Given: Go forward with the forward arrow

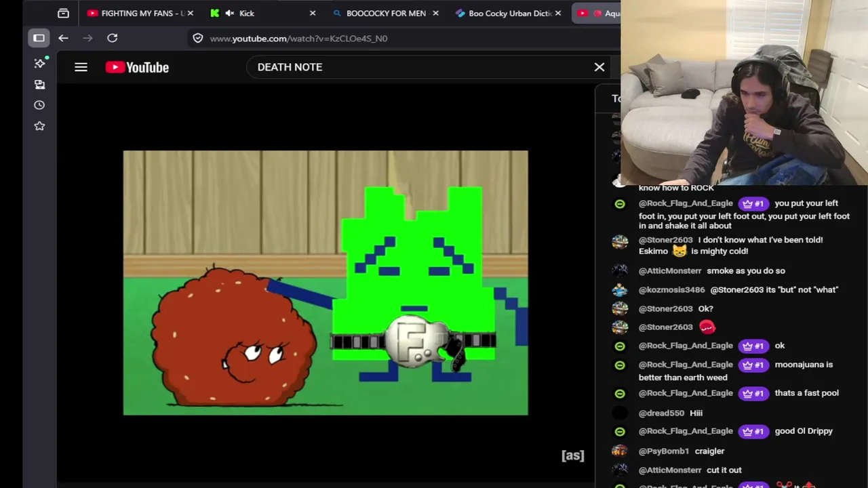Looking at the screenshot, I should (x=87, y=38).
